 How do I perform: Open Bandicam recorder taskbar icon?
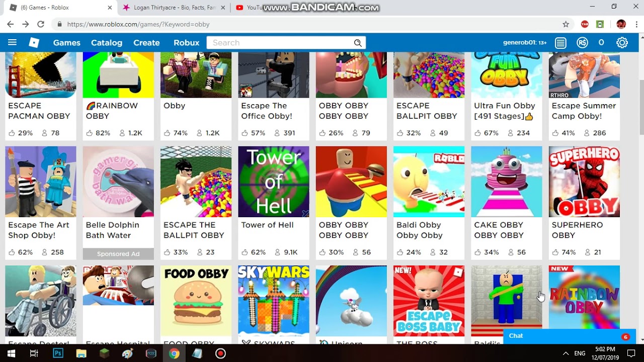point(220,353)
